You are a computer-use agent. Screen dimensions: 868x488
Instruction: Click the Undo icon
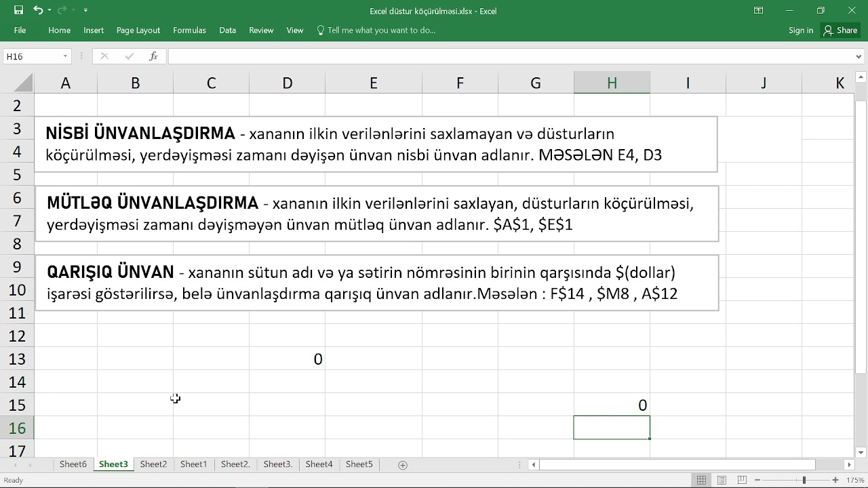(x=38, y=10)
